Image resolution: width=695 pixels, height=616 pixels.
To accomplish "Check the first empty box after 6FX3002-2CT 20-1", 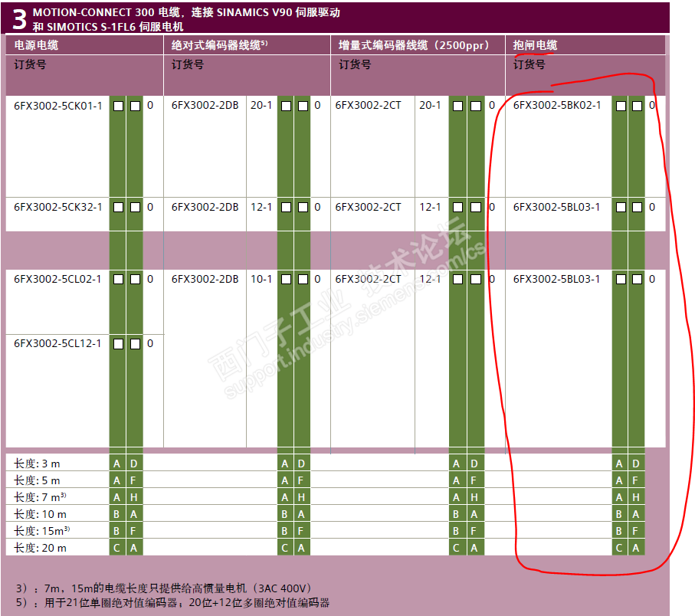I will point(458,106).
